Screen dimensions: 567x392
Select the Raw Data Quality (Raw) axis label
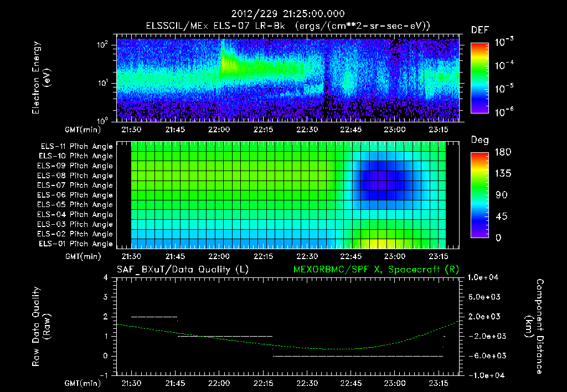click(41, 327)
